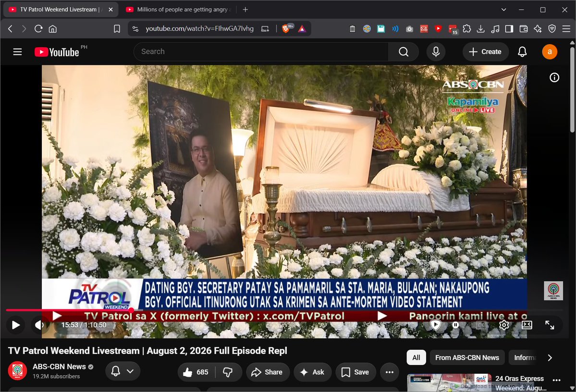Enter full screen mode

550,325
